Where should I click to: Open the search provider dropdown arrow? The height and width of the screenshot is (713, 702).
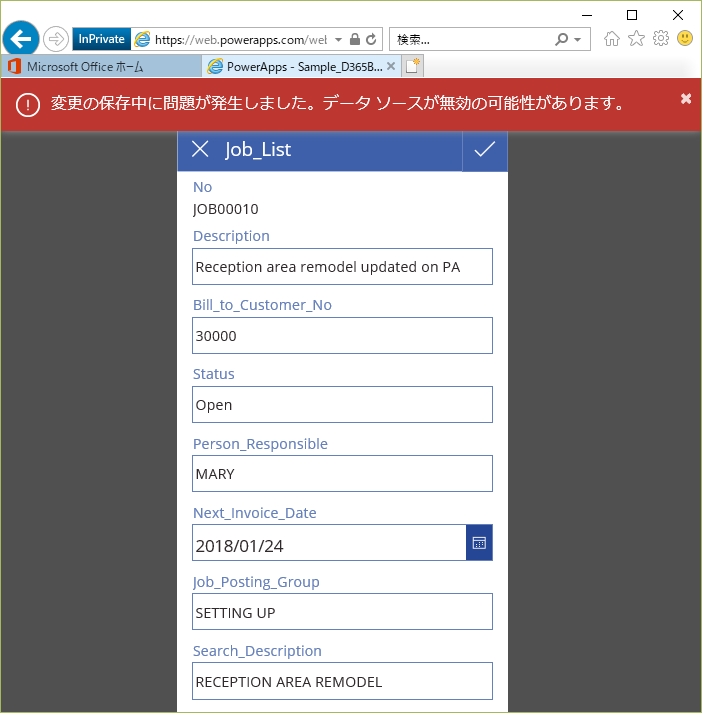pos(577,40)
